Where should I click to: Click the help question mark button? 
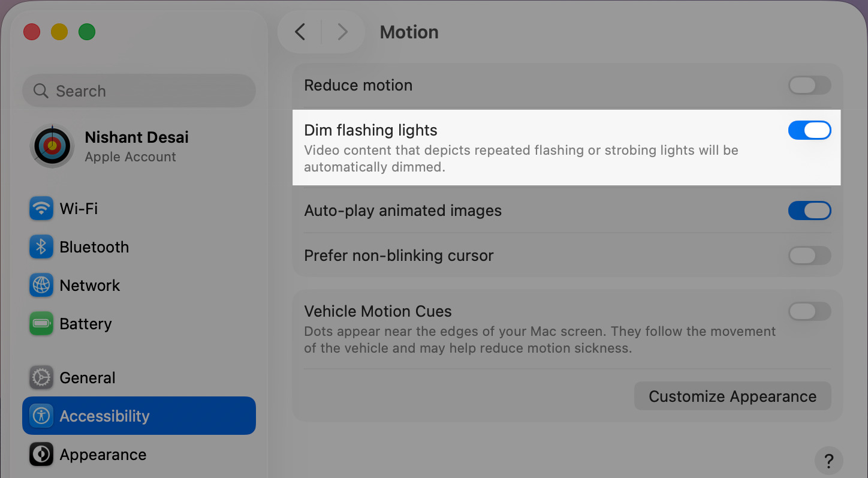[829, 461]
